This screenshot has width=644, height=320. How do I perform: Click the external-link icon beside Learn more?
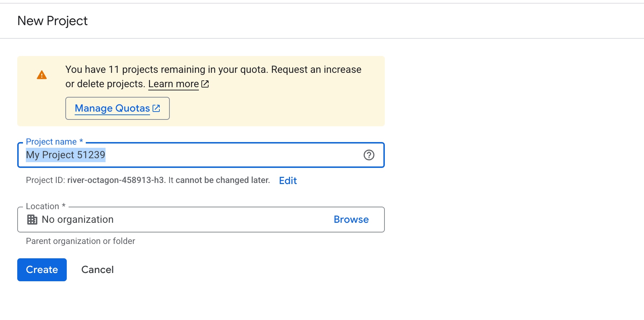point(205,84)
